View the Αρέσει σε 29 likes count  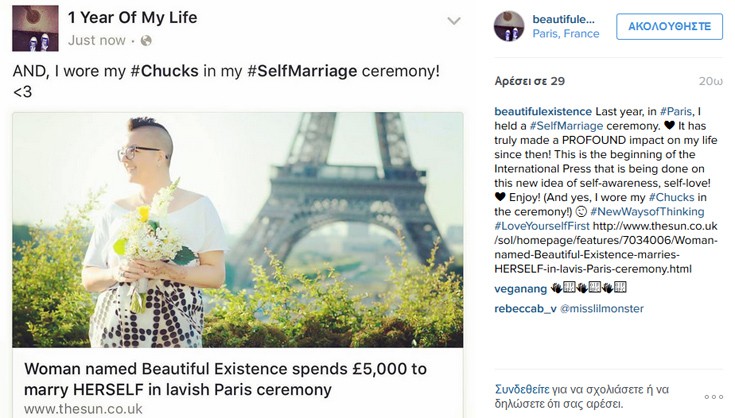point(530,81)
